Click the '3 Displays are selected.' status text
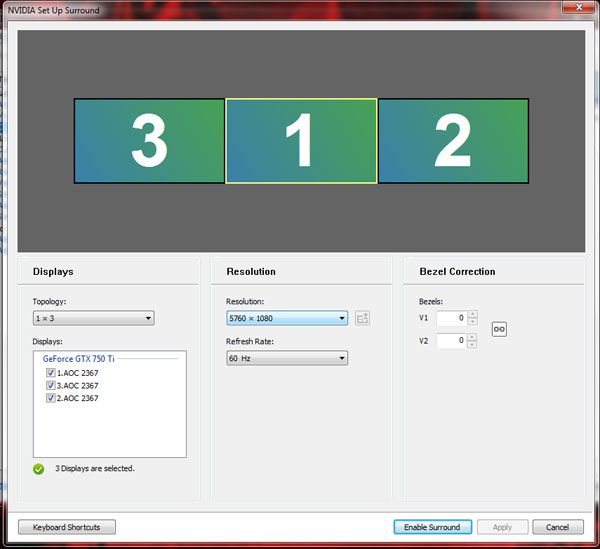This screenshot has width=600, height=549. click(95, 469)
